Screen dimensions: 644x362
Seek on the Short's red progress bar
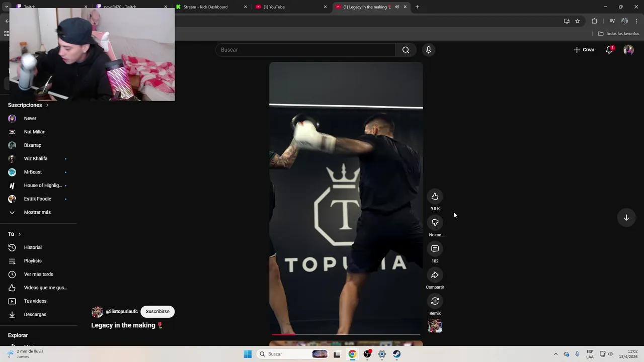[x=346, y=334]
